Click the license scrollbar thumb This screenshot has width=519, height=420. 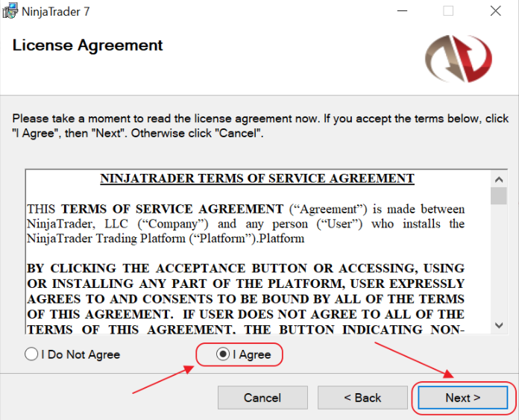[x=499, y=196]
